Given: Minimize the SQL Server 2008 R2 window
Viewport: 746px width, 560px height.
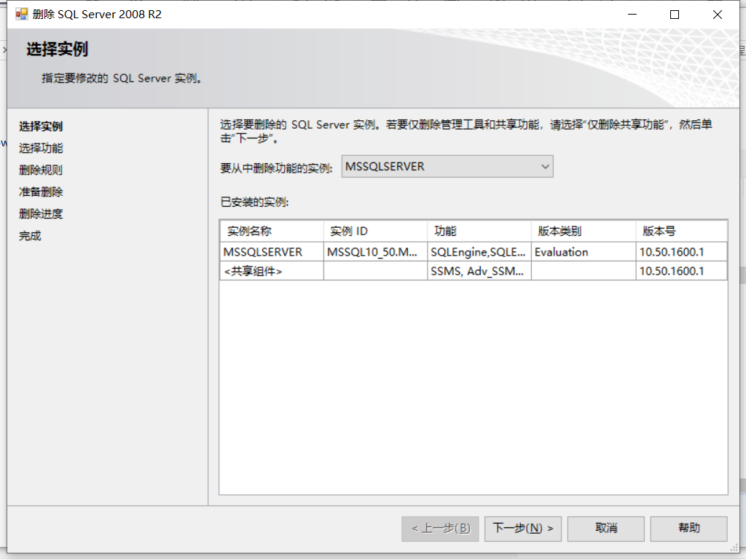Looking at the screenshot, I should pyautogui.click(x=632, y=15).
